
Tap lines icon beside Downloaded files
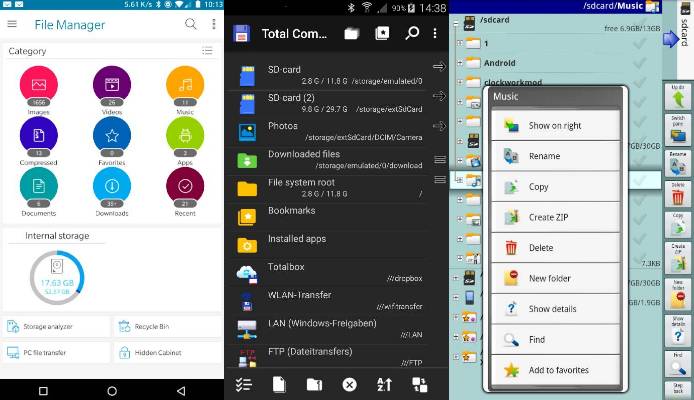(x=440, y=160)
